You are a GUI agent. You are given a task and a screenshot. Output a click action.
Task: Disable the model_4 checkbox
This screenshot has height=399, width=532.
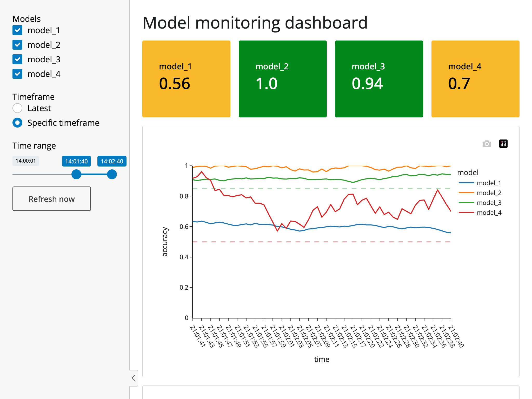coord(17,74)
